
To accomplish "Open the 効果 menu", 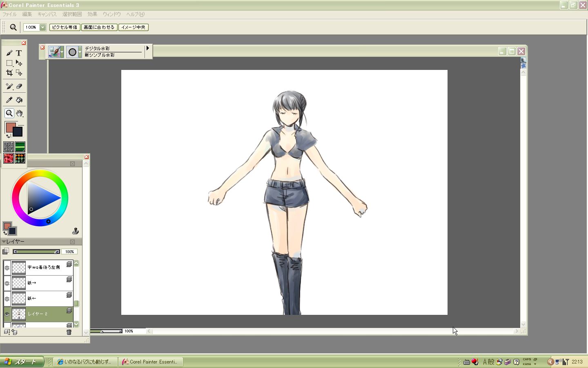I will click(92, 14).
